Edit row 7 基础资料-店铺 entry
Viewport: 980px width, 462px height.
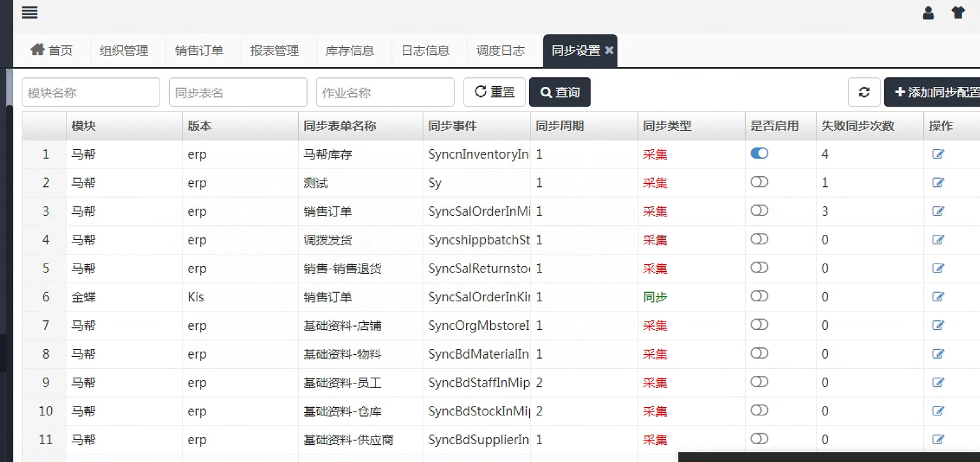coord(938,325)
